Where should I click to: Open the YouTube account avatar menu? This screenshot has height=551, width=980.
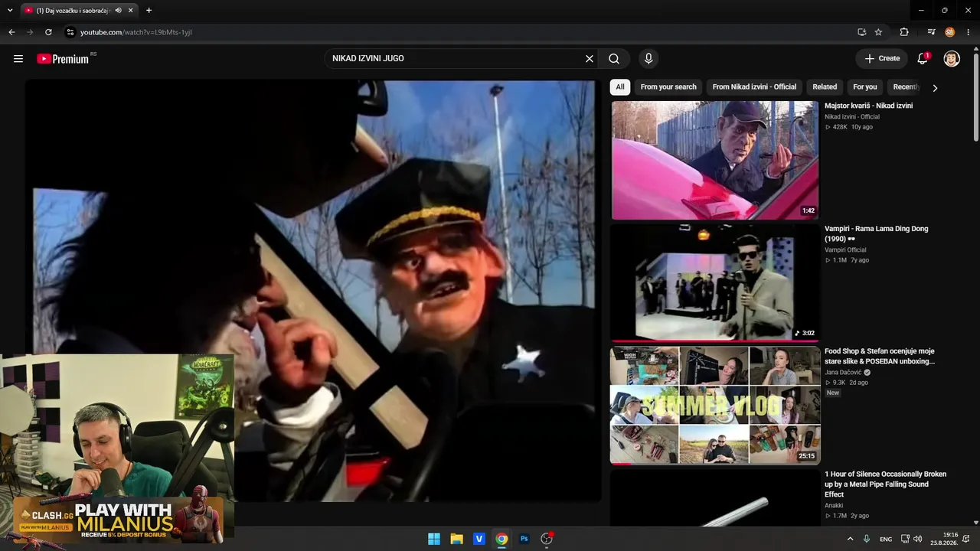pos(952,59)
